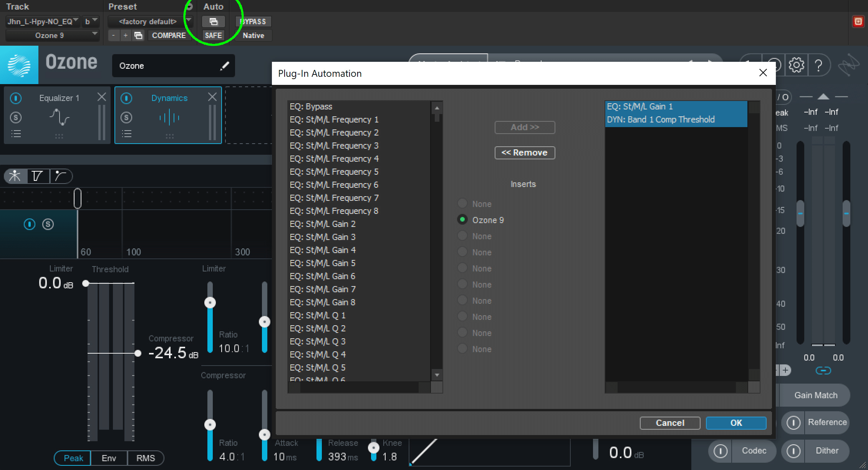The width and height of the screenshot is (868, 470).
Task: Adjust the Limiter ratio slider handle
Action: tap(210, 303)
